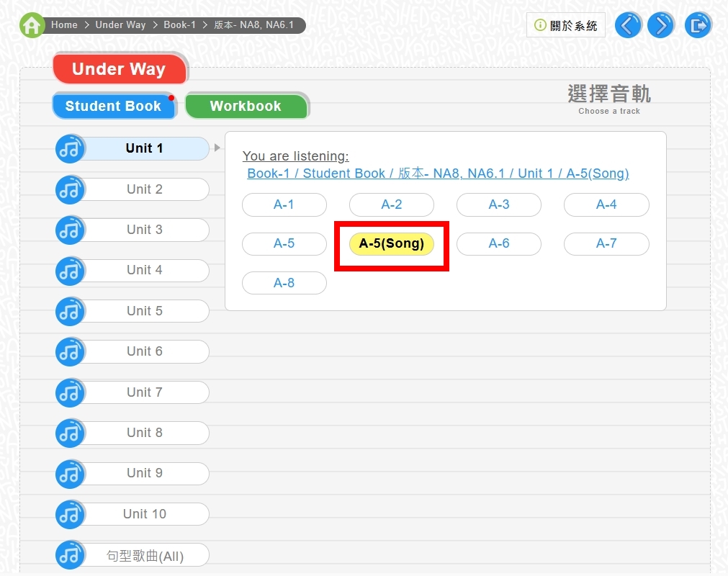Image resolution: width=728 pixels, height=576 pixels.
Task: Click the music icon beside Unit 6
Action: (70, 351)
